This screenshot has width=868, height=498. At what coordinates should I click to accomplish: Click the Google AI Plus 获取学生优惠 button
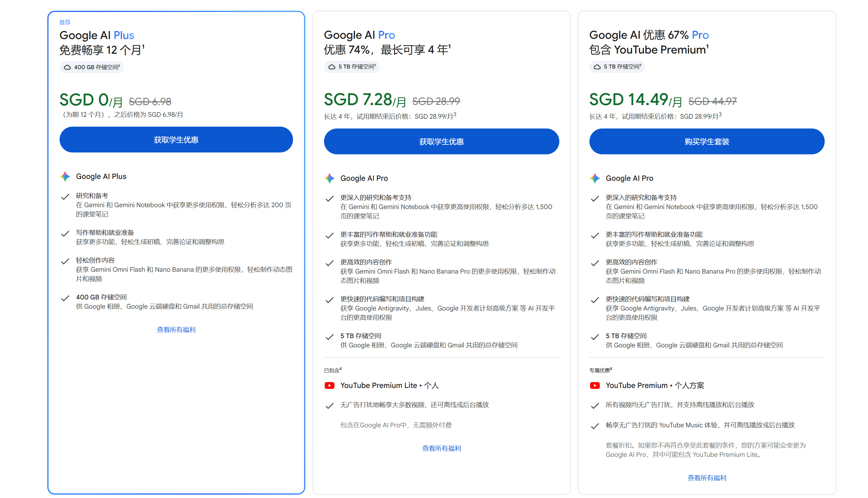pyautogui.click(x=176, y=140)
